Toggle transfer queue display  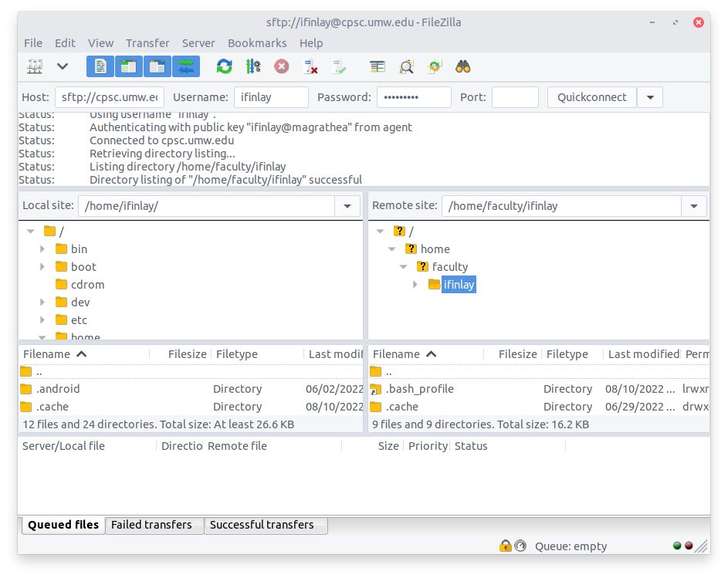point(186,66)
